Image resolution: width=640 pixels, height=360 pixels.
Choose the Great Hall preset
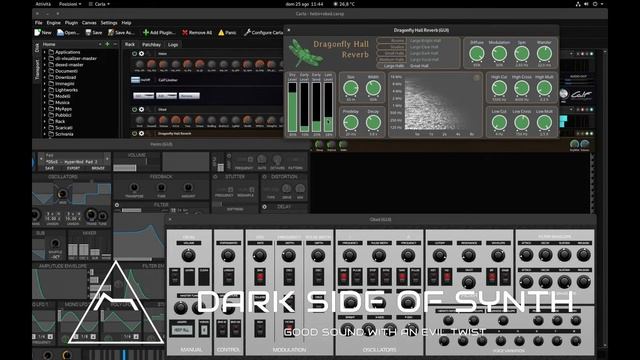point(419,65)
